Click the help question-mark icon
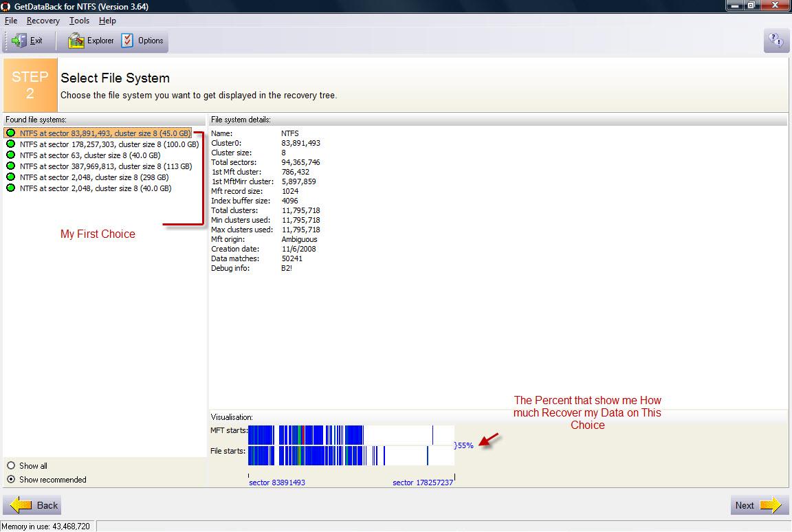Screen dimensions: 792x532 point(776,41)
